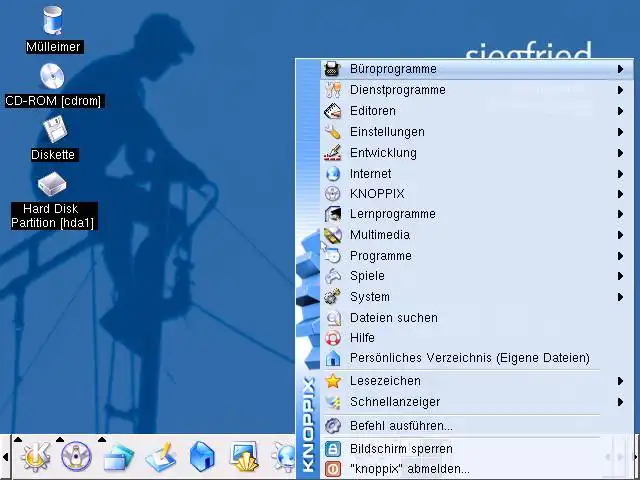Expand the Lesezeichen submenu arrow

[620, 381]
